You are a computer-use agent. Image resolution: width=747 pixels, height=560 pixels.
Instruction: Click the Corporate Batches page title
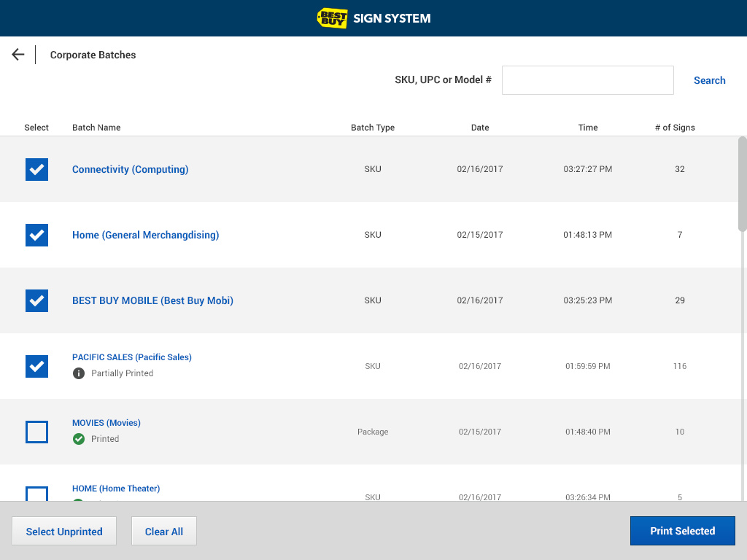tap(93, 55)
